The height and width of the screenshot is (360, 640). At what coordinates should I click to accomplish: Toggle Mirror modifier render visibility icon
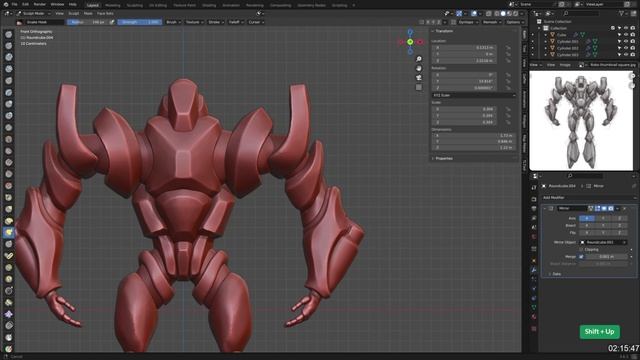611,209
